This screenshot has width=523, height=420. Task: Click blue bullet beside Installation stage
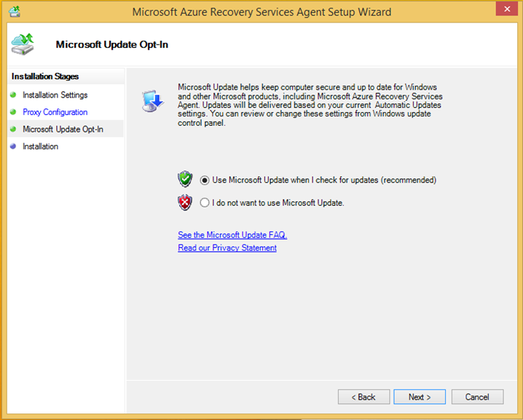[x=13, y=146]
